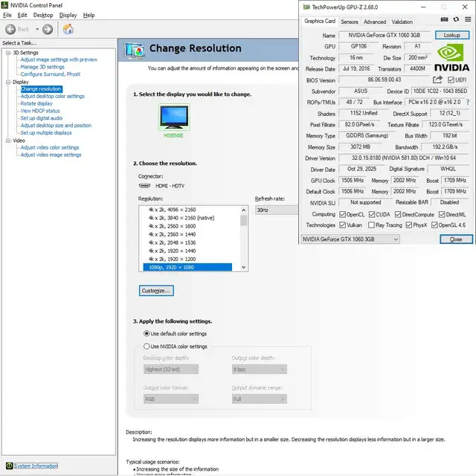Open Manage 3D settings

click(42, 67)
